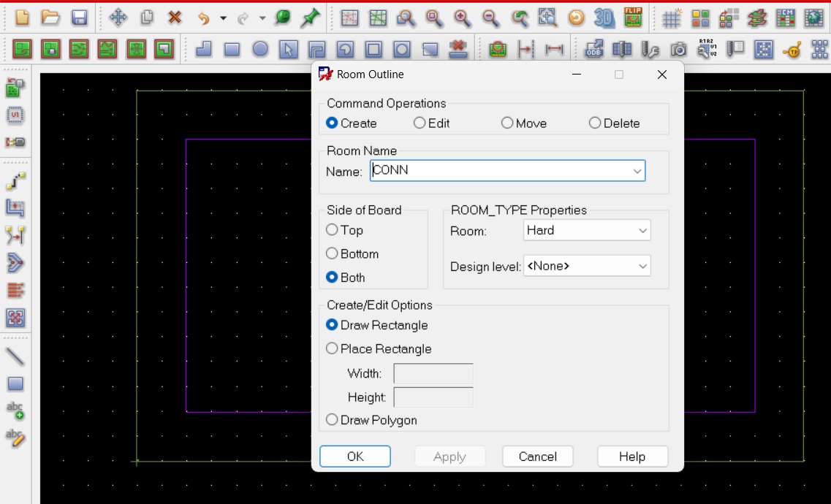This screenshot has height=504, width=831.
Task: Choose Top side of board
Action: tap(333, 230)
